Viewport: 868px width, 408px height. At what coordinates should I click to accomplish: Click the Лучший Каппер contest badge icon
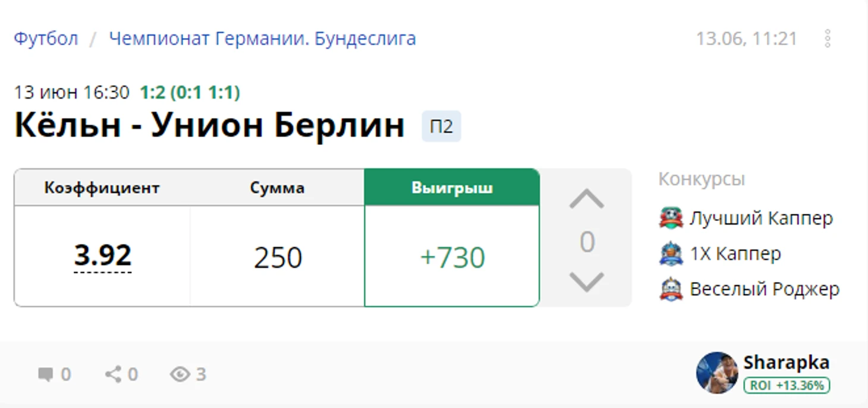click(x=671, y=218)
